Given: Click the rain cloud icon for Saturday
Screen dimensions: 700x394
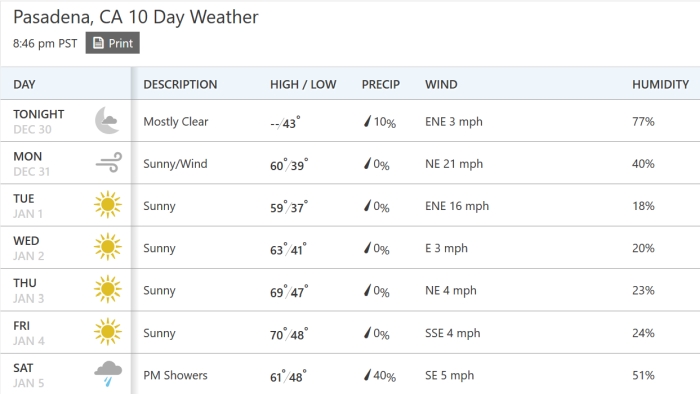Looking at the screenshot, I should pos(108,374).
